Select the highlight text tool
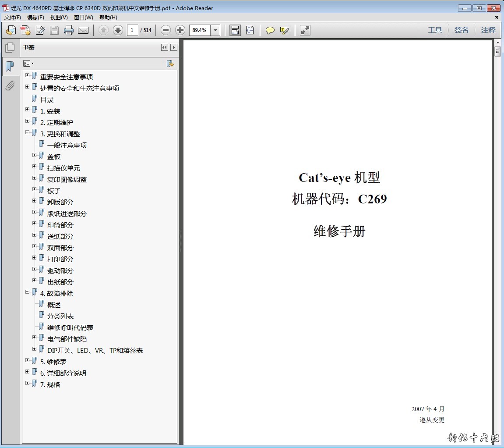This screenshot has width=504, height=448. pos(285,30)
